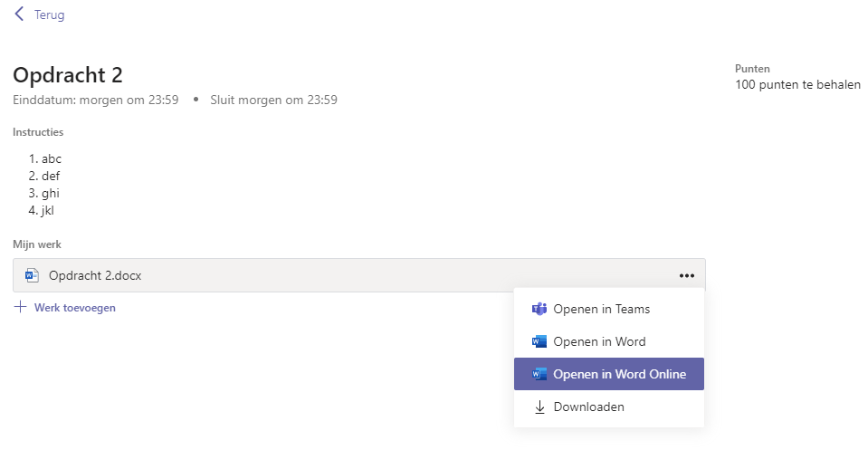
Task: Click the Instructies heading
Action: (38, 132)
